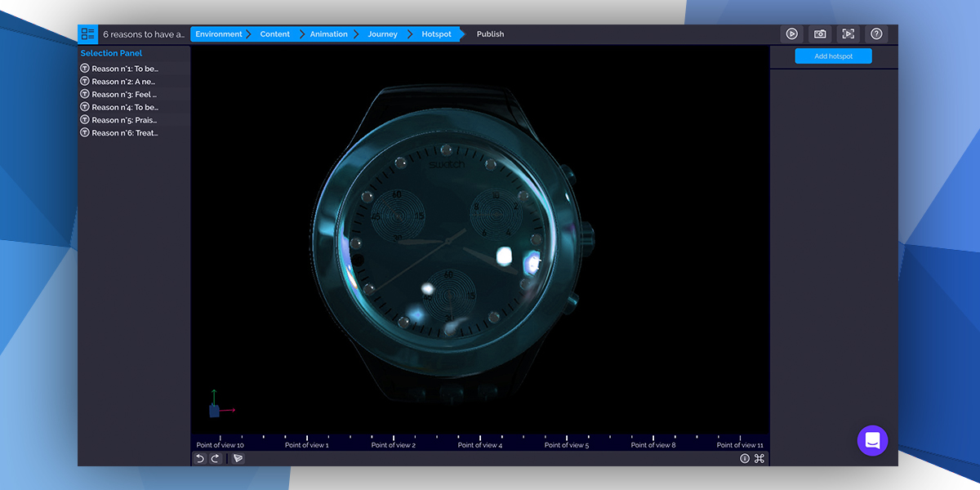The height and width of the screenshot is (490, 980).
Task: Click the text icon of Reason n°2
Action: [x=84, y=82]
